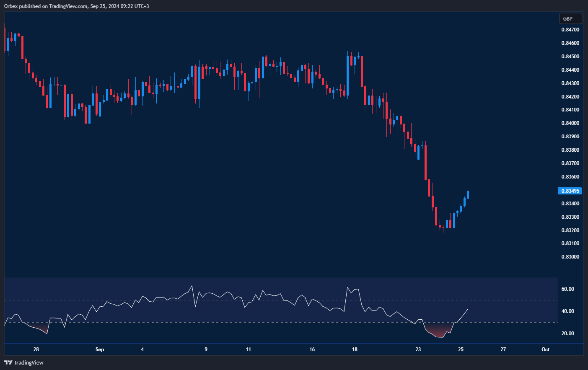Viewport: 588px width, 370px height.
Task: Select the 40.00 indicator scale label
Action: pos(567,311)
